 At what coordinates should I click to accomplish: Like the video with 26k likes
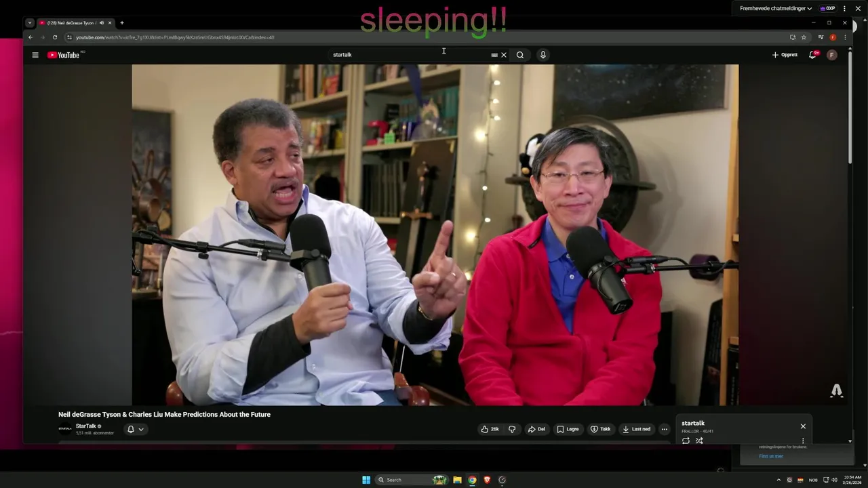click(x=490, y=429)
